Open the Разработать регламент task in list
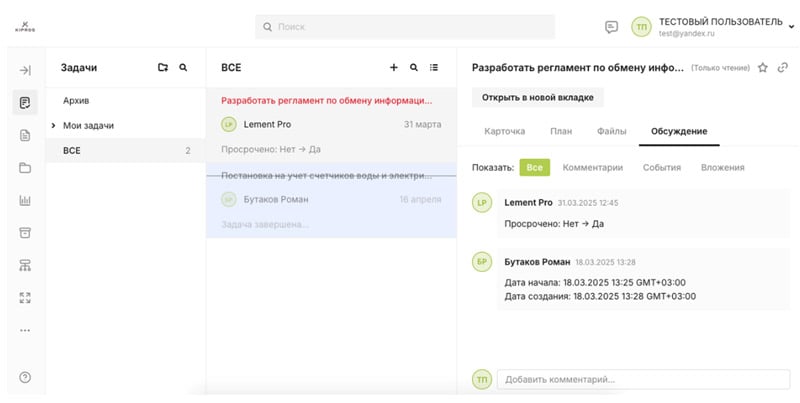Viewport: 800px width, 403px height. click(x=331, y=125)
